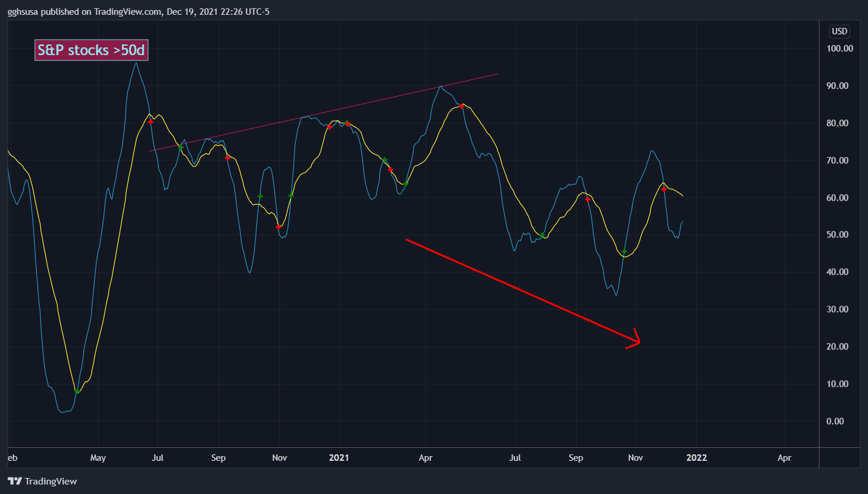Click the published by gghsusa header text
868x494 pixels.
click(139, 11)
